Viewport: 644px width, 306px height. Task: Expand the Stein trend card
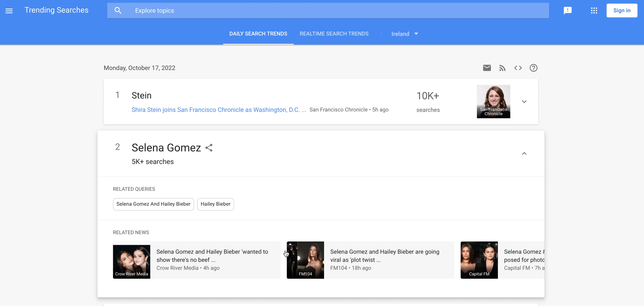524,101
